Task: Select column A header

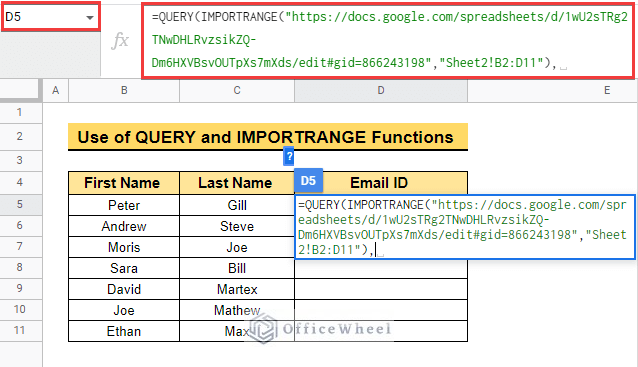Action: point(56,90)
